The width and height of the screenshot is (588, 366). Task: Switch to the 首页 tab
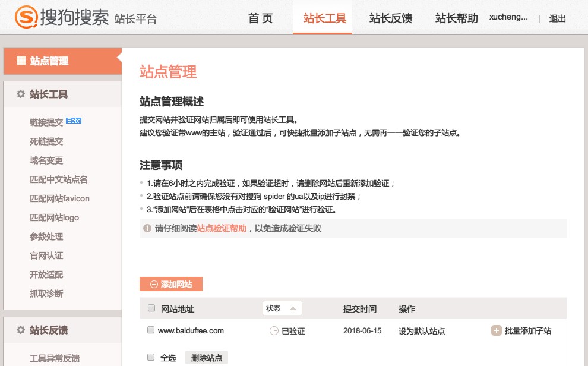pos(260,18)
